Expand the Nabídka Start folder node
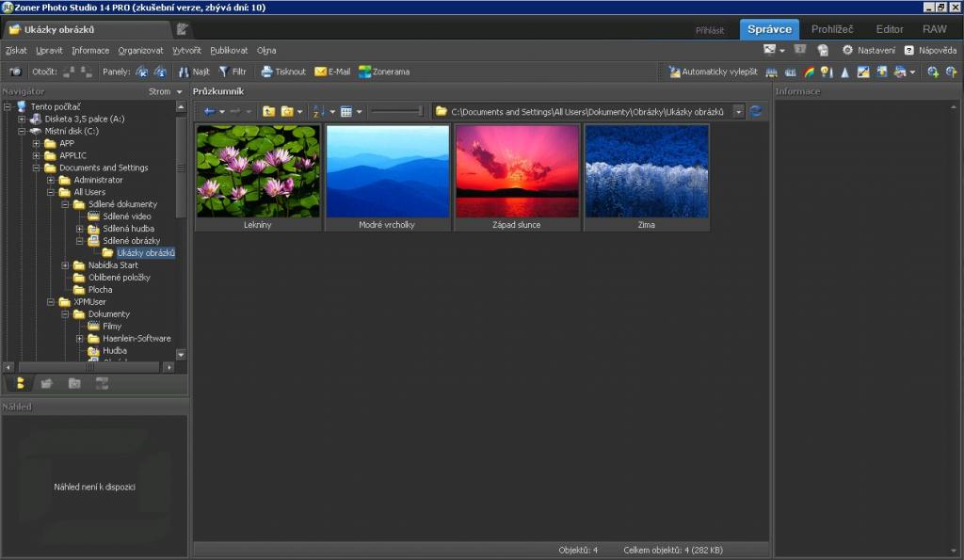964x560 pixels. (x=65, y=265)
